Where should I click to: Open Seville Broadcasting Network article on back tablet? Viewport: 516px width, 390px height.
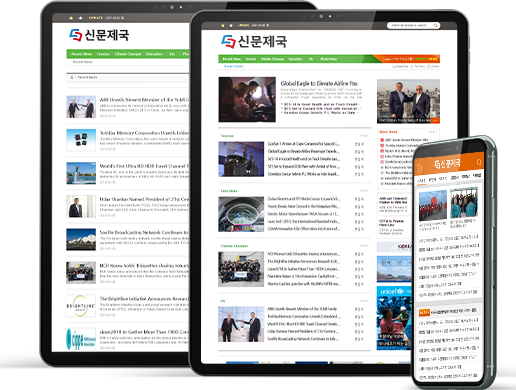point(144,232)
